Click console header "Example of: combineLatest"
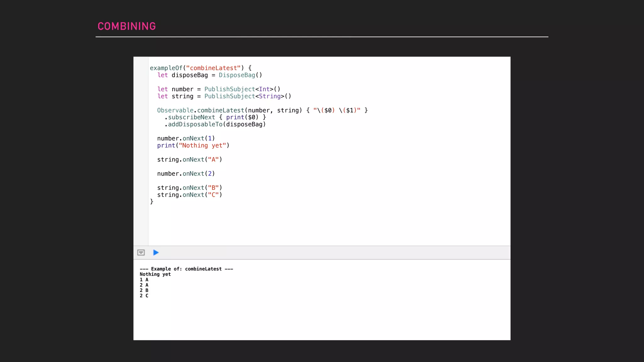The width and height of the screenshot is (644, 362). [186, 269]
